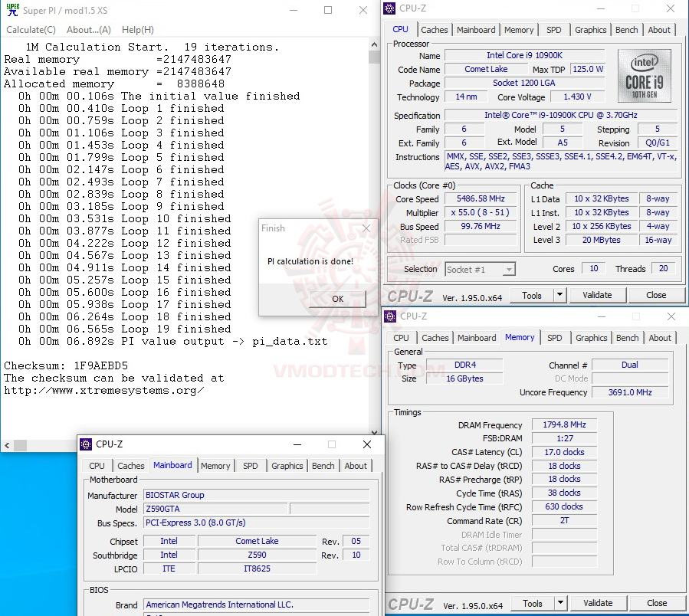This screenshot has height=616, width=689.
Task: Open Graphics tab in top CPU-Z window
Action: pos(591,30)
